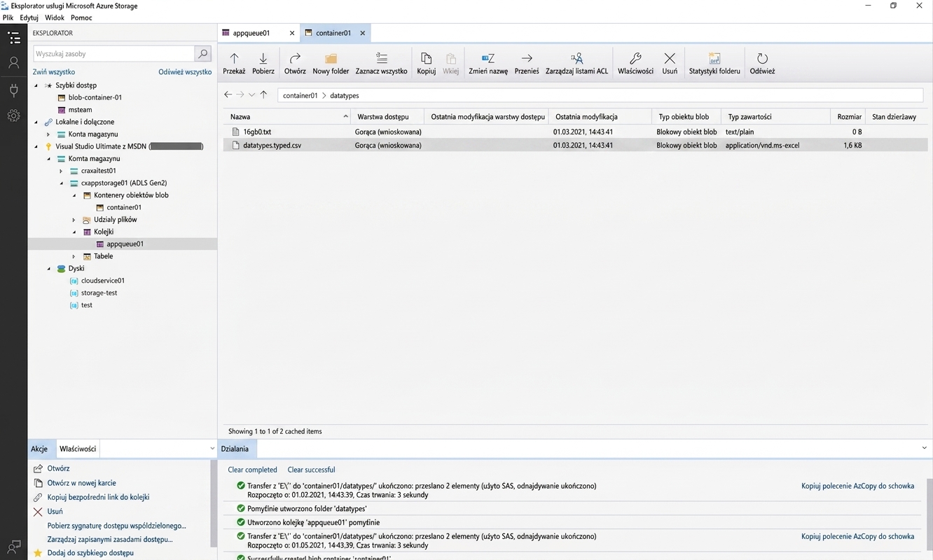Click the first Kopiuj polecenie AzCopy do schowka link
This screenshot has width=933, height=560.
[857, 486]
